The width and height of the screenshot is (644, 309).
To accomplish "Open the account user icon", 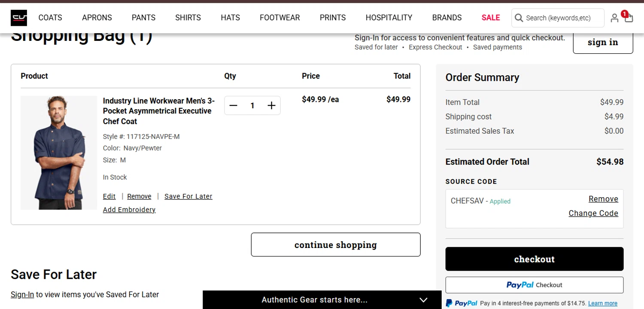I will pyautogui.click(x=614, y=18).
